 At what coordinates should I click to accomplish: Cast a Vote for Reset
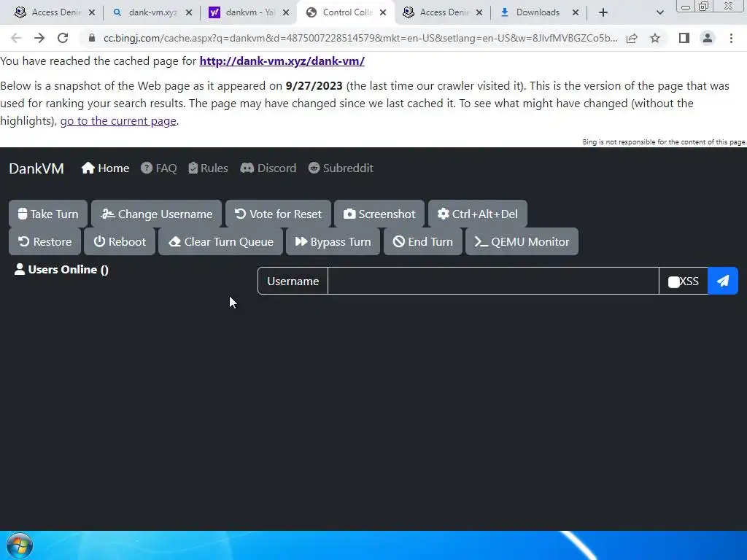pos(278,214)
